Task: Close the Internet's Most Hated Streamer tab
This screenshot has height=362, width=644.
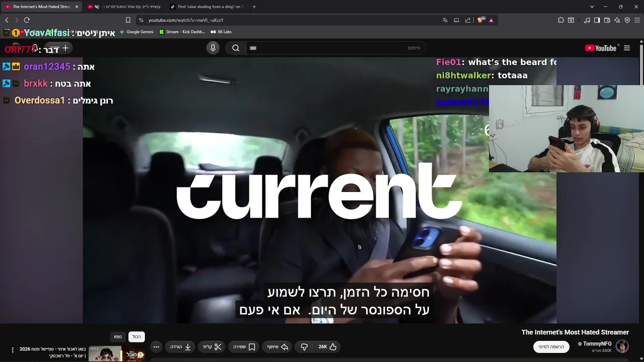Action: (76, 7)
